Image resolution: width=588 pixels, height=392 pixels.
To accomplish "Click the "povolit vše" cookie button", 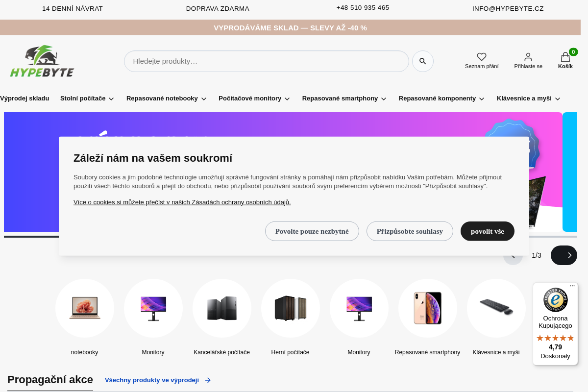I will pos(487,231).
